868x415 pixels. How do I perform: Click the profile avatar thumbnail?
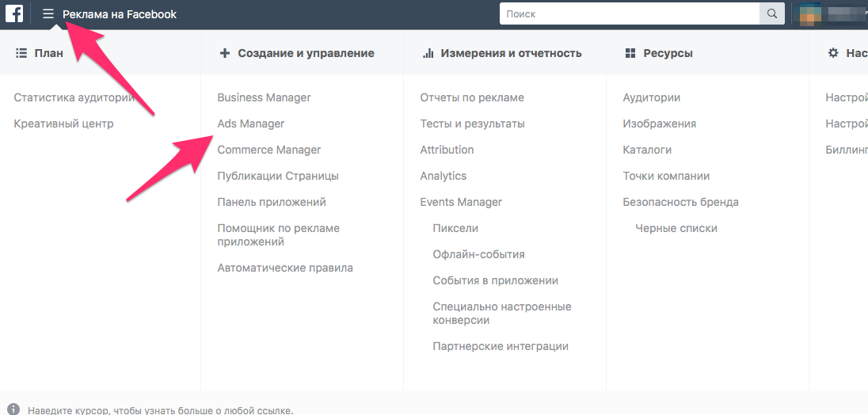(809, 13)
